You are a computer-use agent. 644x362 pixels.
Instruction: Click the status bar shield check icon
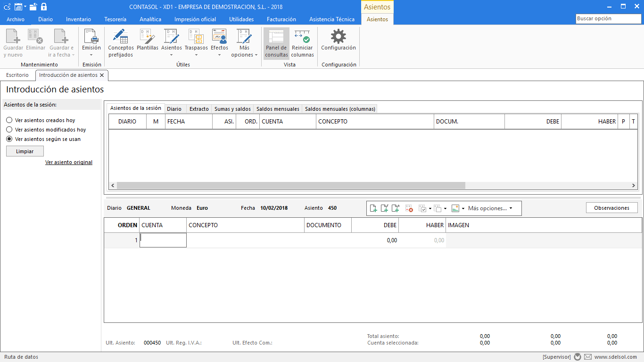pyautogui.click(x=578, y=357)
